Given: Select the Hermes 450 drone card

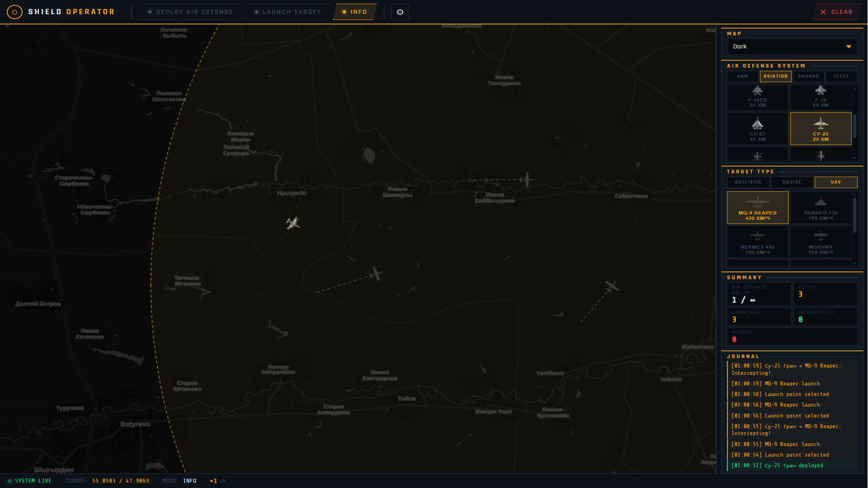Looking at the screenshot, I should 757,242.
